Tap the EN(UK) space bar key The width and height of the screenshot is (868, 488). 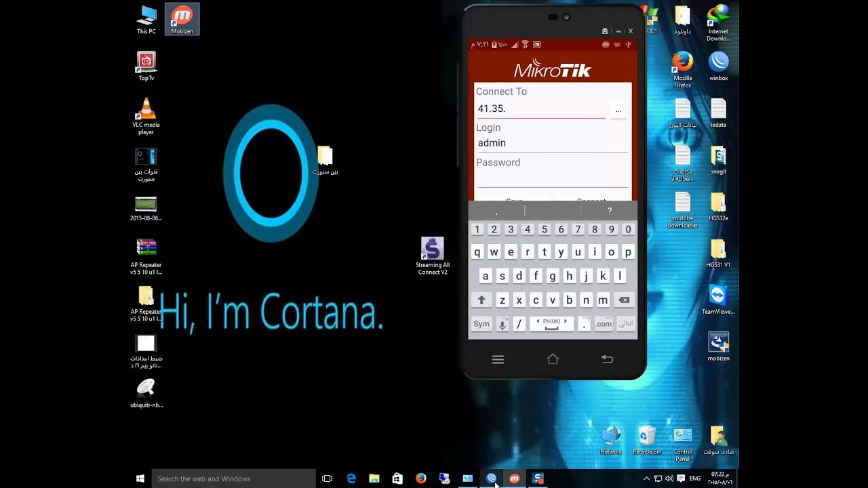[x=551, y=324]
